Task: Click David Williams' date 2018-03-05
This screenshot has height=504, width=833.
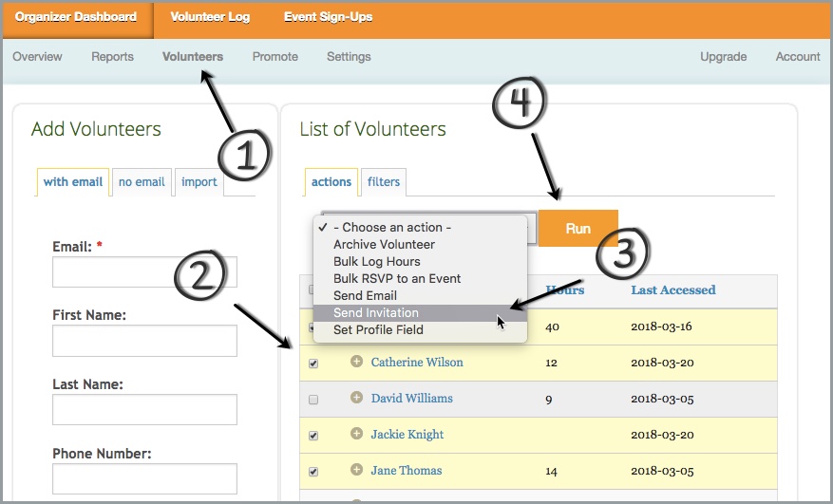Action: click(662, 399)
